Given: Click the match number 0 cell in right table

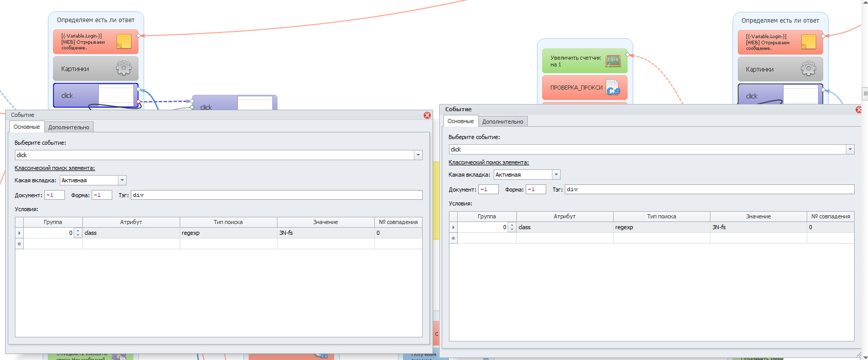Looking at the screenshot, I should click(x=830, y=228).
